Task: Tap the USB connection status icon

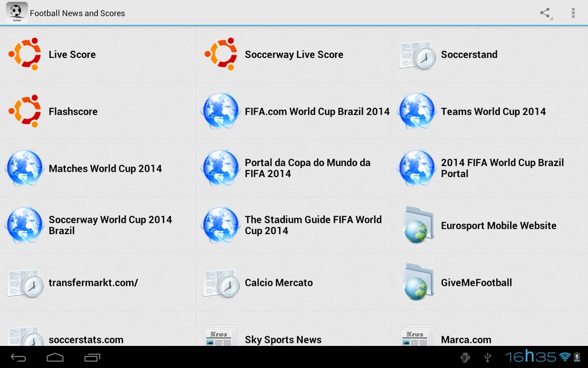Action: (488, 358)
